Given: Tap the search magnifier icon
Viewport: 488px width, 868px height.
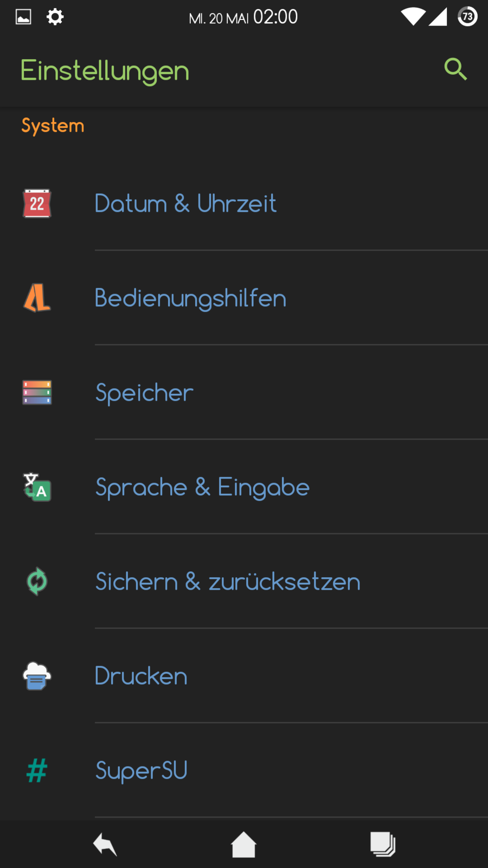Looking at the screenshot, I should click(x=455, y=69).
